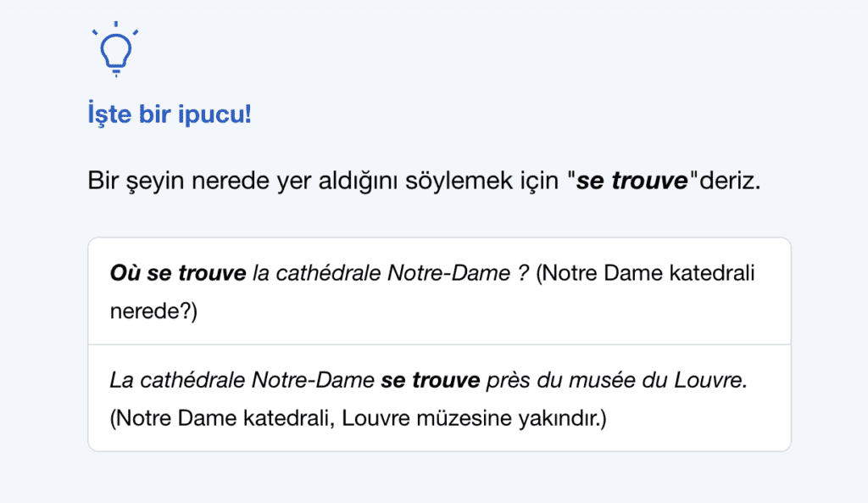Click the "İşte bir ipucu!" heading
Screen dimensions: 868x503
click(x=170, y=114)
